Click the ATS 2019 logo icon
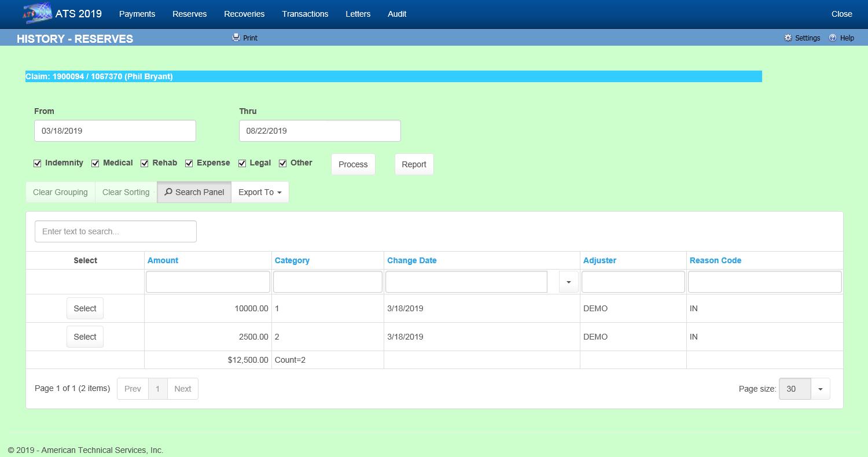 36,14
